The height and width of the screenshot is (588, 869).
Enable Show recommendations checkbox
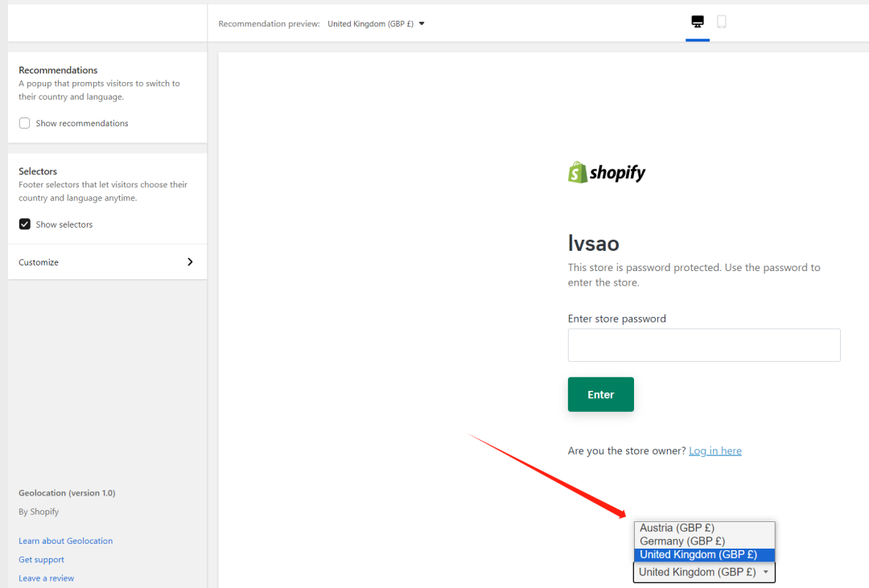24,123
